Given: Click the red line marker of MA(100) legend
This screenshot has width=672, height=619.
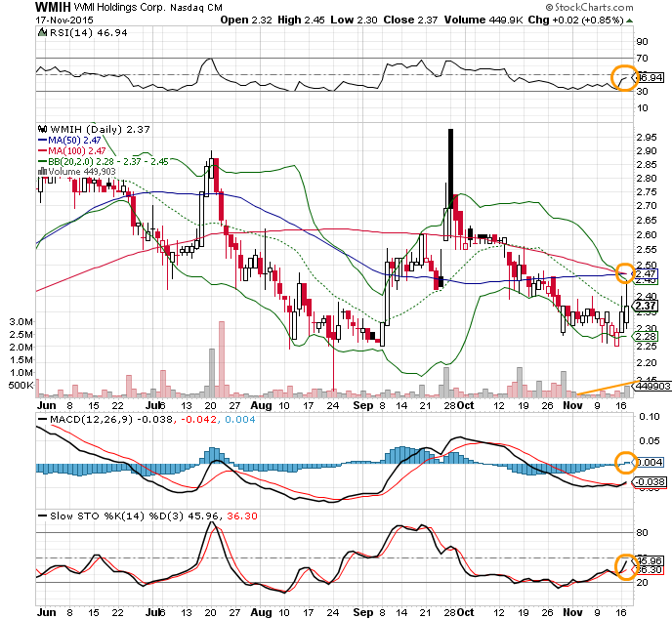Looking at the screenshot, I should pyautogui.click(x=42, y=150).
